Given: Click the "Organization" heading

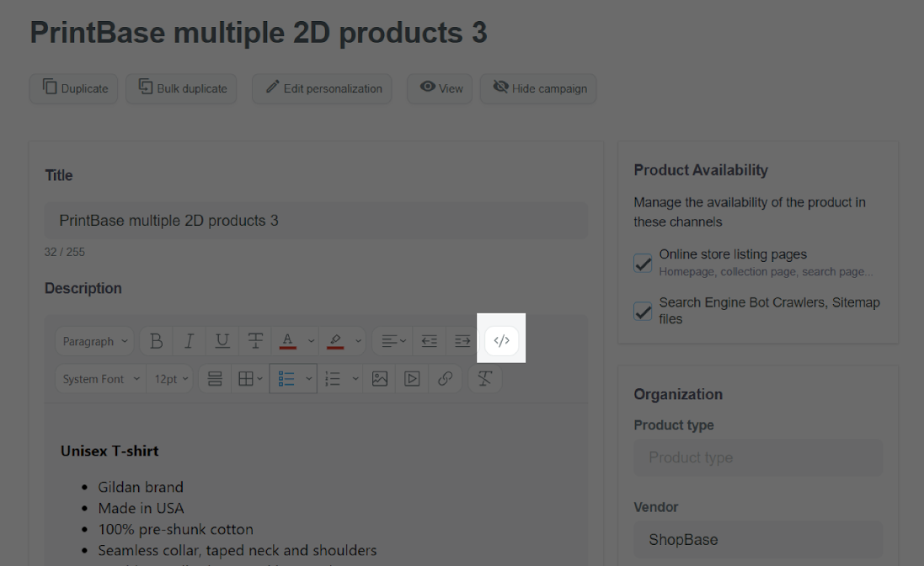Looking at the screenshot, I should click(678, 395).
